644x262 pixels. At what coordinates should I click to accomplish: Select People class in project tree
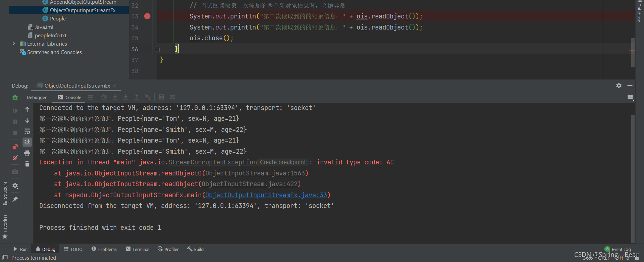coord(54,18)
